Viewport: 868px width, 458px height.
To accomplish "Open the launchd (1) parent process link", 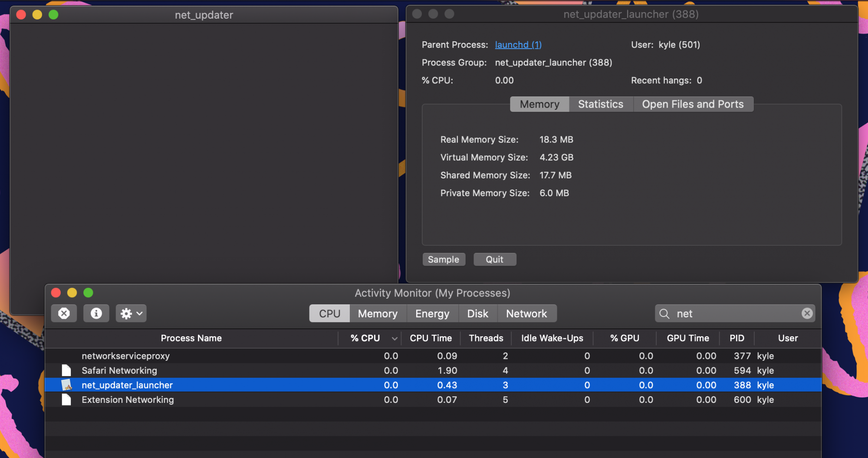I will click(x=518, y=45).
